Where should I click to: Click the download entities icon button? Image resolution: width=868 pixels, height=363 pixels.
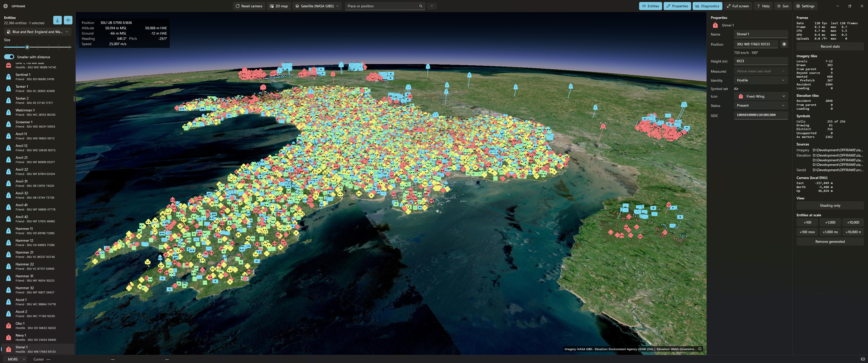[57, 20]
